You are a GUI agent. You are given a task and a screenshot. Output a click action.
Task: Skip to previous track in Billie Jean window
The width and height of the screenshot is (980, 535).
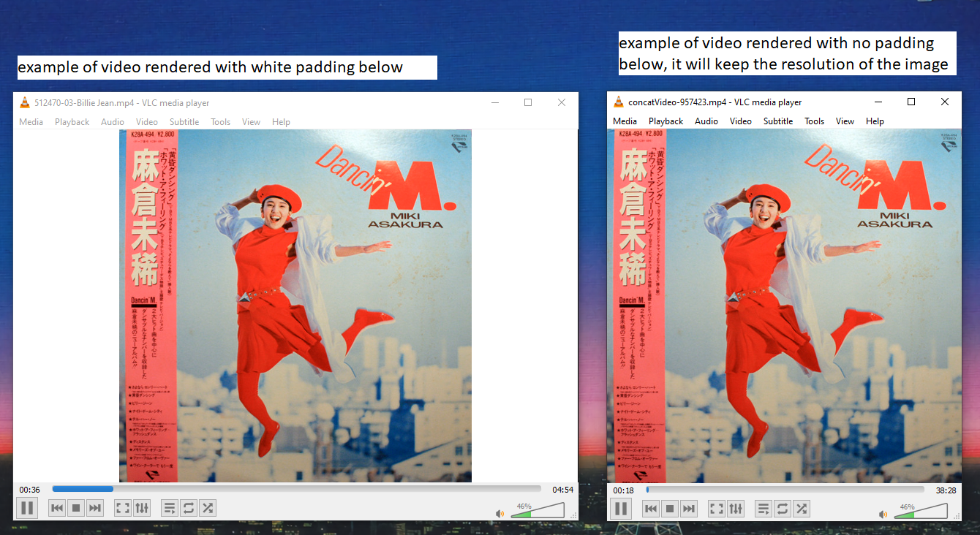pos(57,508)
